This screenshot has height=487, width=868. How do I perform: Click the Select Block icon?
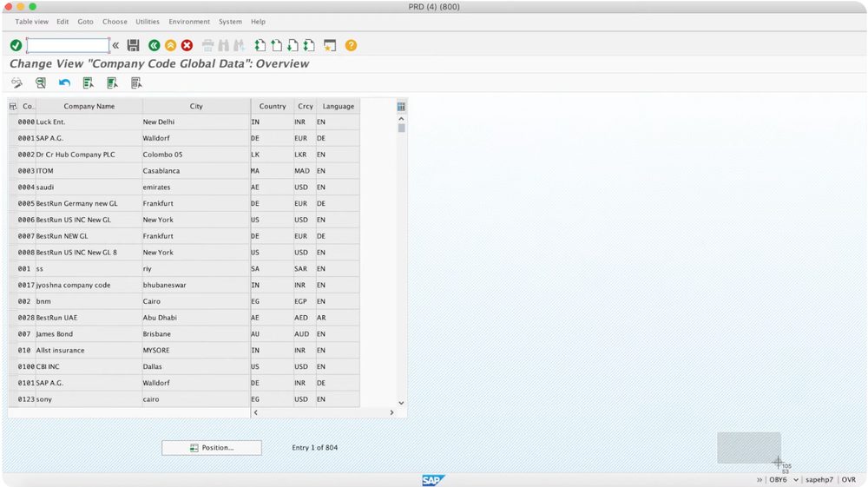pyautogui.click(x=112, y=83)
